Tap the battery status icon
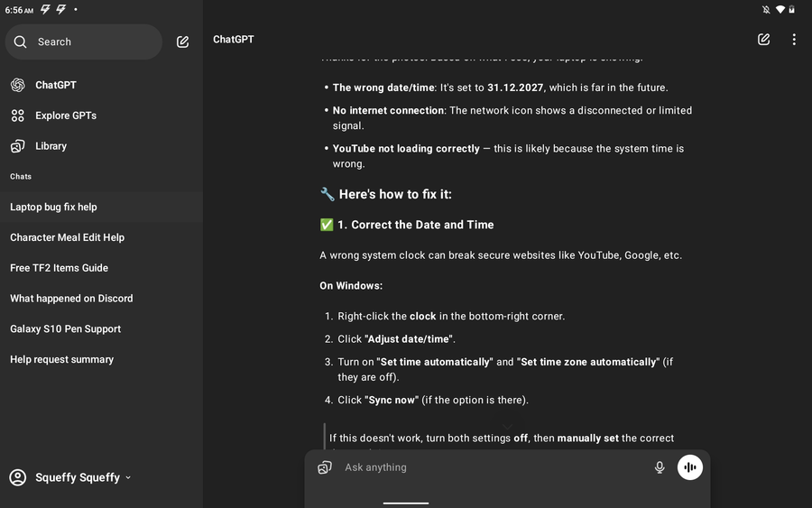The width and height of the screenshot is (812, 508). click(x=791, y=9)
